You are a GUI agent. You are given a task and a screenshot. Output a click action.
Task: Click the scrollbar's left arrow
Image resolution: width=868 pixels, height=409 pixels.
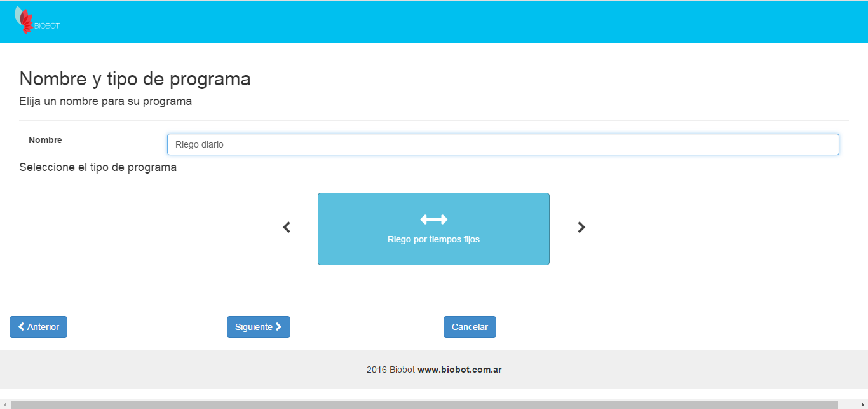(4, 405)
